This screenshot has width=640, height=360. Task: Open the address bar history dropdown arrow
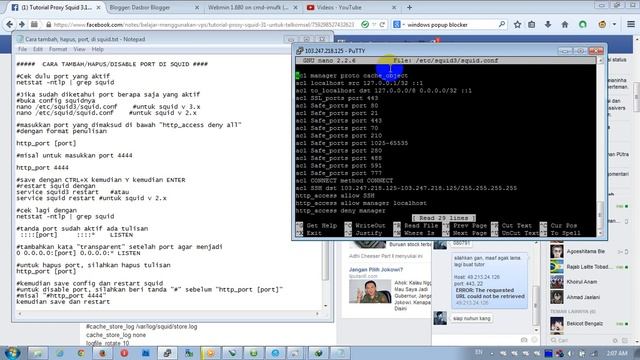(x=373, y=24)
